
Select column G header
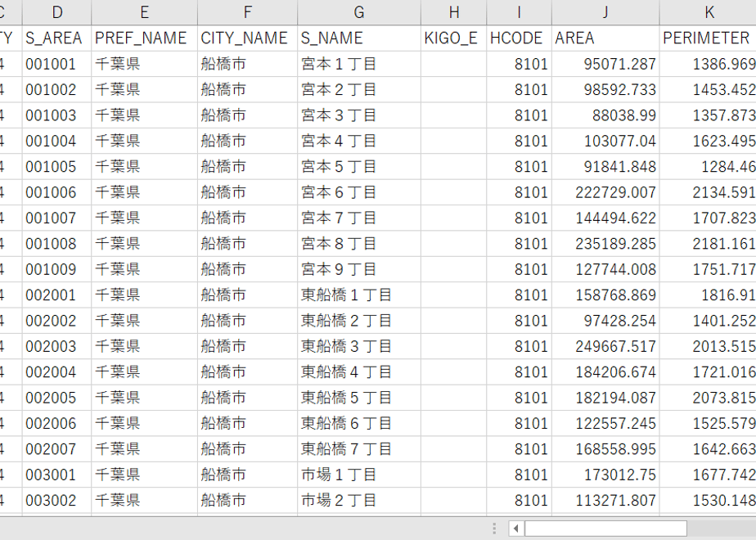tap(359, 12)
